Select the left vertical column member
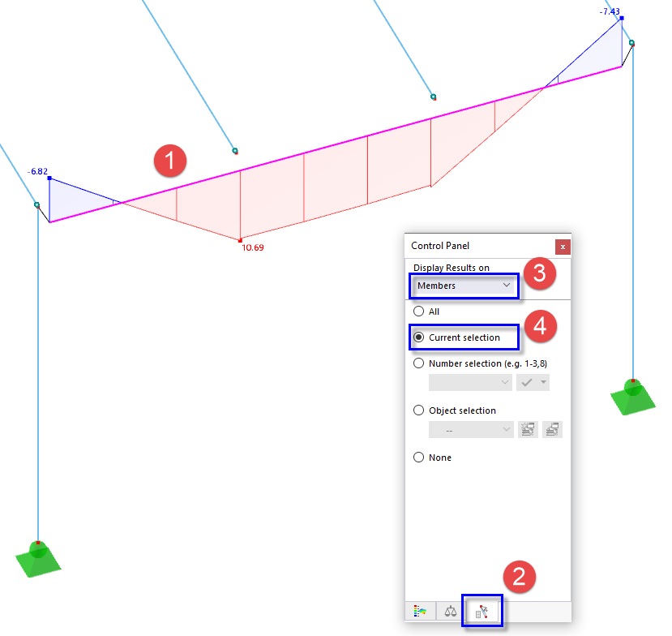This screenshot has height=636, width=672. coord(38,373)
